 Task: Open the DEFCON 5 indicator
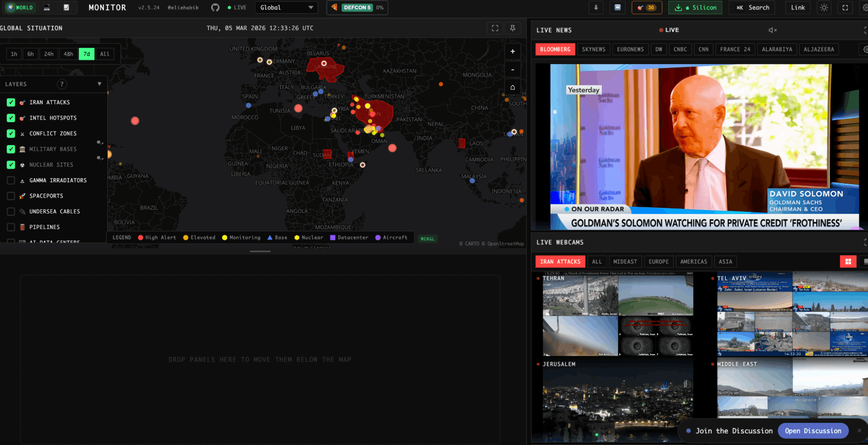(357, 7)
